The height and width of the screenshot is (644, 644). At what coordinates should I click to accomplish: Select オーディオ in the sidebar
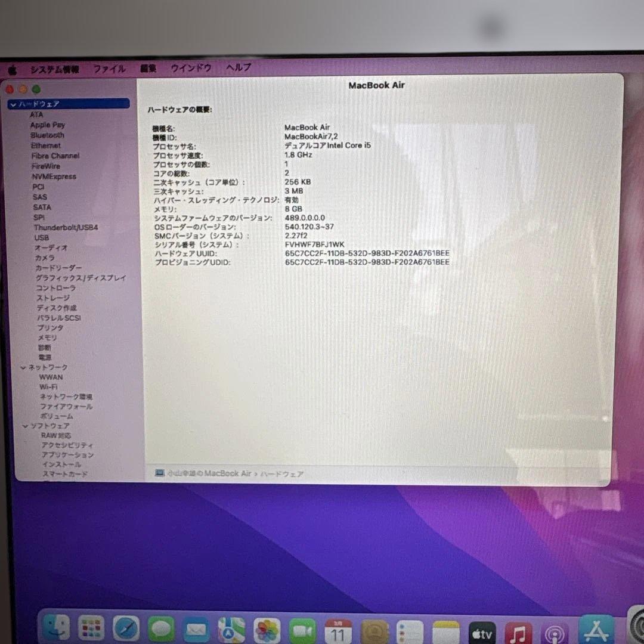pyautogui.click(x=51, y=247)
